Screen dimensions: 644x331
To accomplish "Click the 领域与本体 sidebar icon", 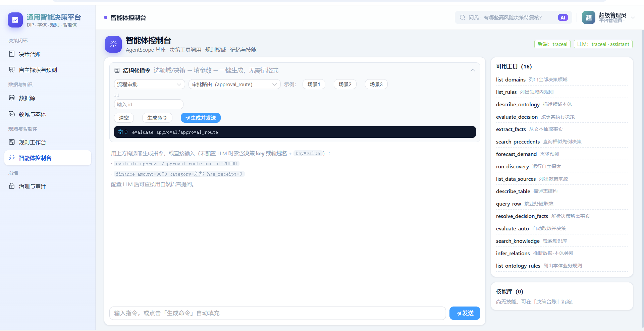I will [12, 114].
